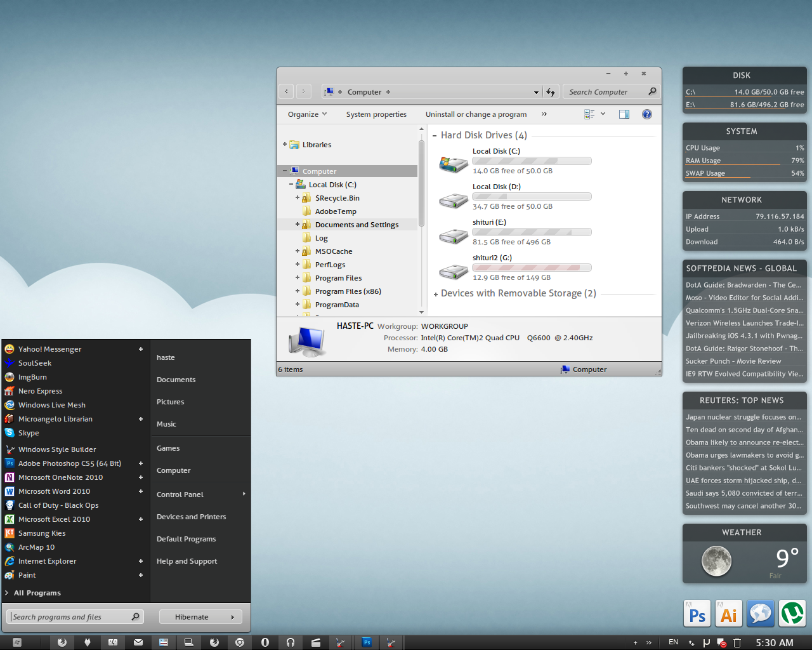Go back in the Explorer window
The height and width of the screenshot is (650, 812).
286,92
